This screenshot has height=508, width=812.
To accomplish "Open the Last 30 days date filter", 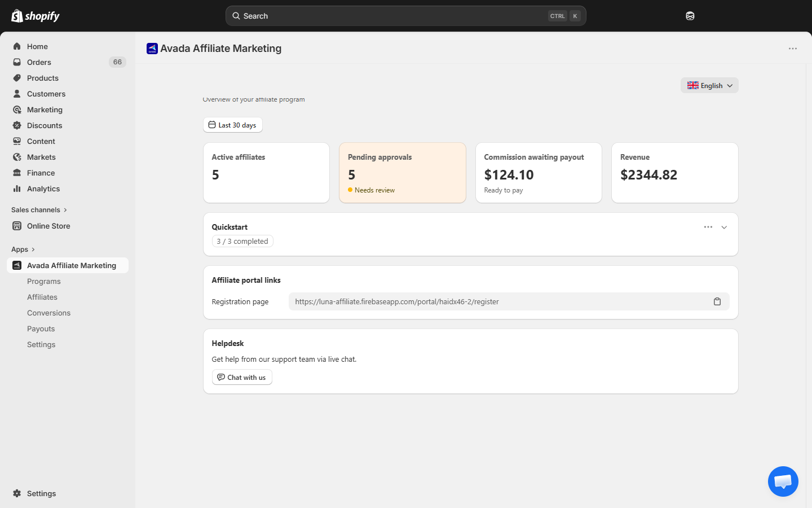I will pyautogui.click(x=233, y=125).
